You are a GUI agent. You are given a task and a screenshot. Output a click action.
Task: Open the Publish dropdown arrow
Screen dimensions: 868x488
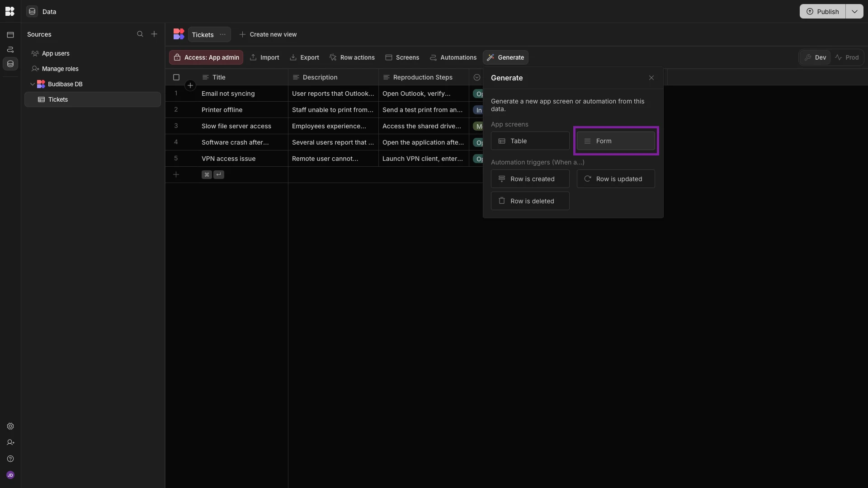tap(854, 11)
